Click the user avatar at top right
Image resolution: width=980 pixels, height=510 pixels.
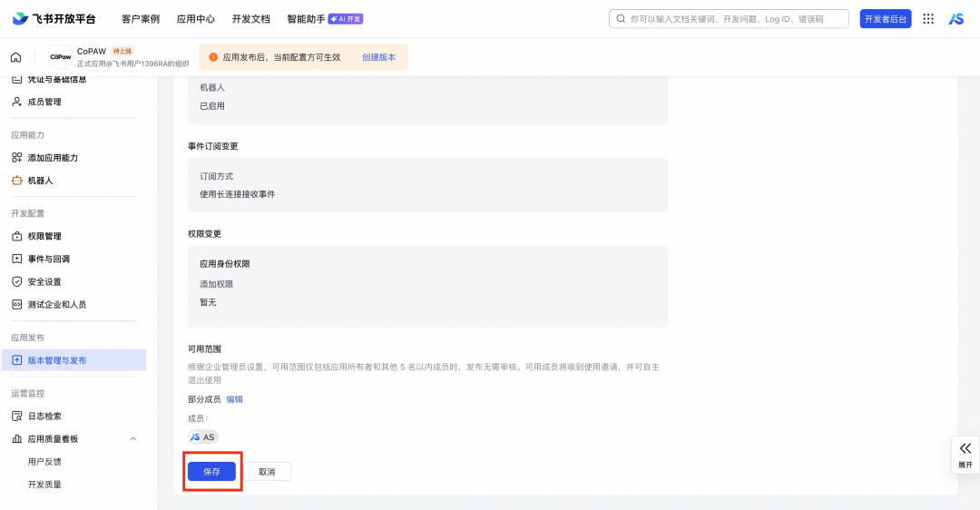[955, 18]
